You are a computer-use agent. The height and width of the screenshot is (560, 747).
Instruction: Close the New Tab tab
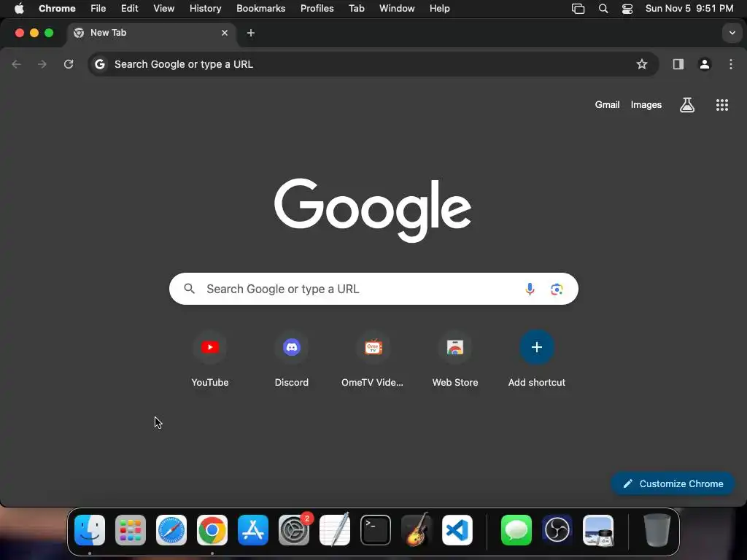tap(225, 33)
